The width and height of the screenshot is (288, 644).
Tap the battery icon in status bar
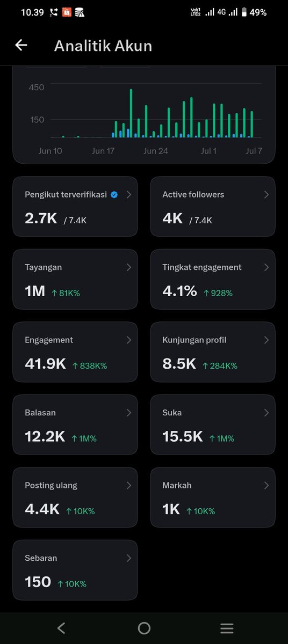tap(244, 12)
